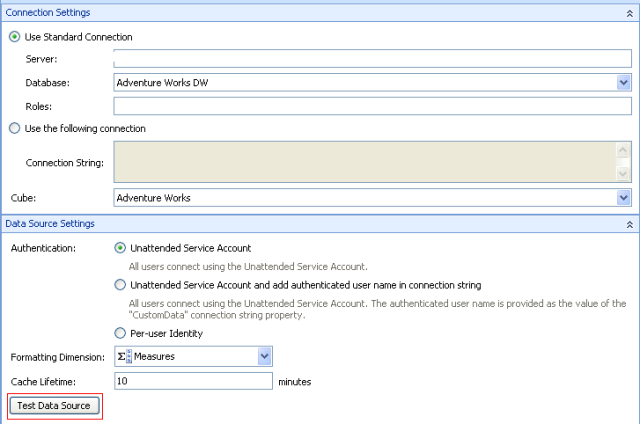Open the Database dropdown list
The height and width of the screenshot is (424, 640).
pos(623,83)
